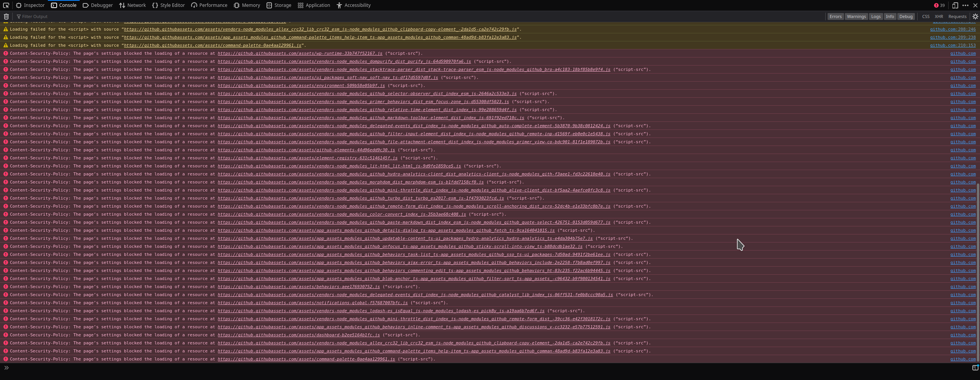Select the element picker tool
Viewport: 980px width, 380px height.
tap(6, 5)
